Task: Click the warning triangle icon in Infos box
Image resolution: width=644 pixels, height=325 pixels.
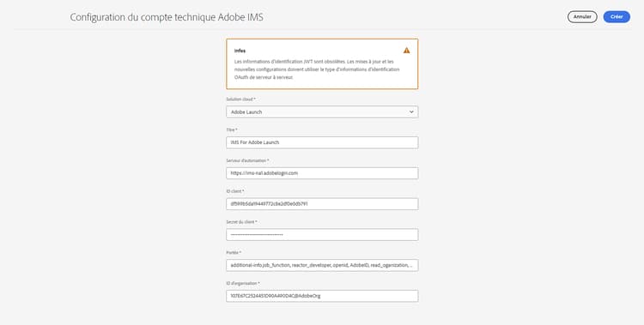Action: (406, 51)
